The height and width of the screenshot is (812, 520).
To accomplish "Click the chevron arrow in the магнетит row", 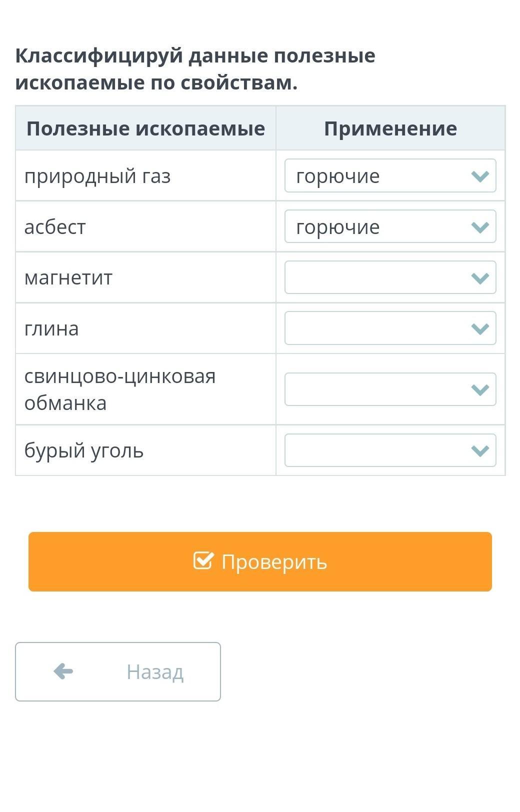I will [x=480, y=278].
